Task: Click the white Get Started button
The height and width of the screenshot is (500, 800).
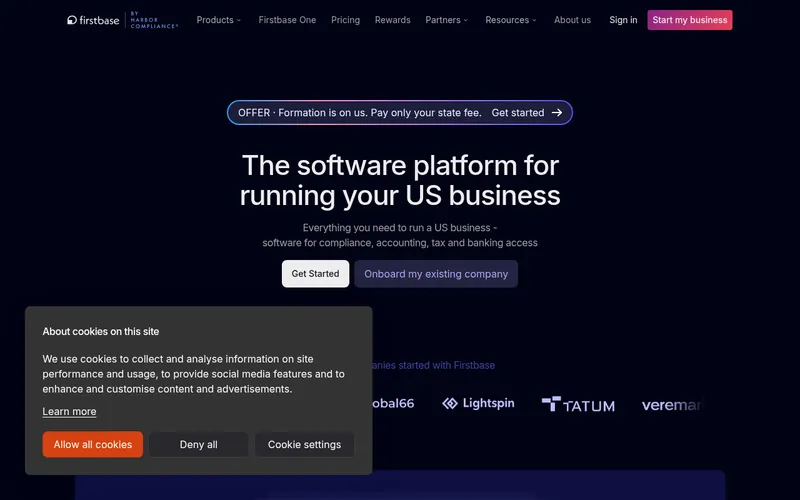Action: [x=315, y=274]
